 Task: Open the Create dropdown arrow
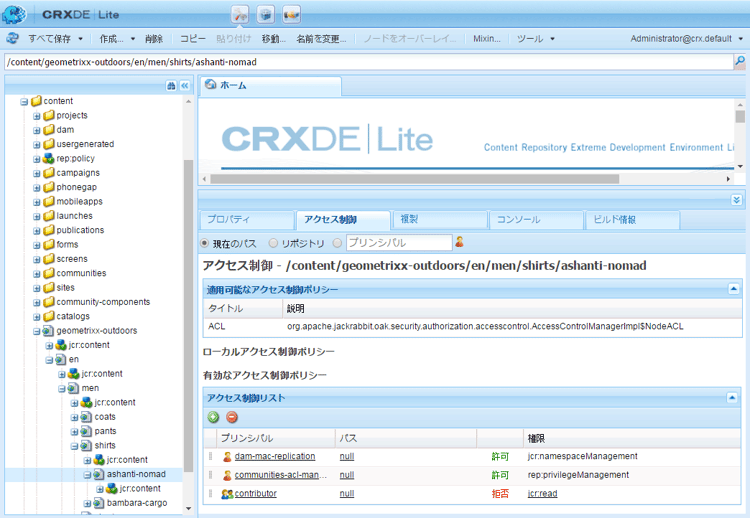click(x=133, y=39)
